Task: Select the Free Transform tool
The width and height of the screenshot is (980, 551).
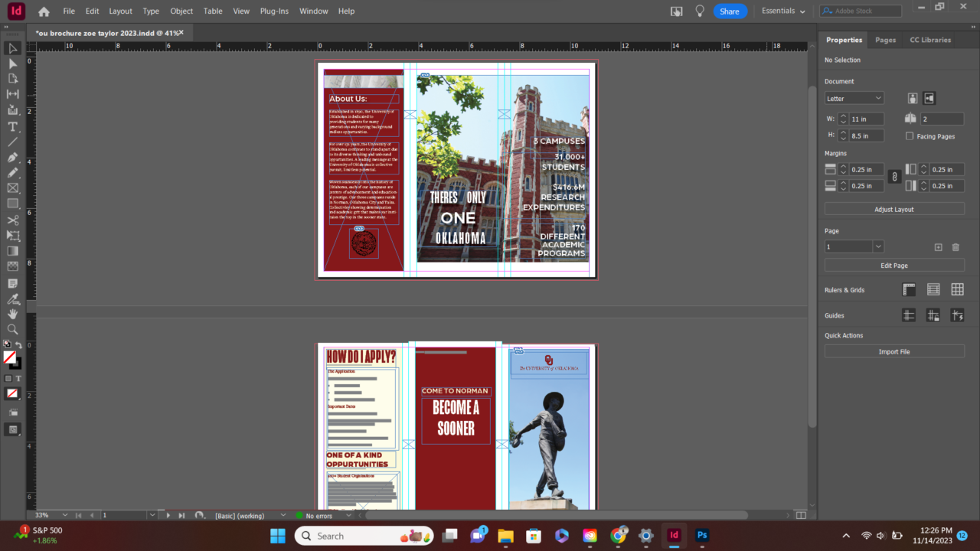Action: (x=13, y=236)
